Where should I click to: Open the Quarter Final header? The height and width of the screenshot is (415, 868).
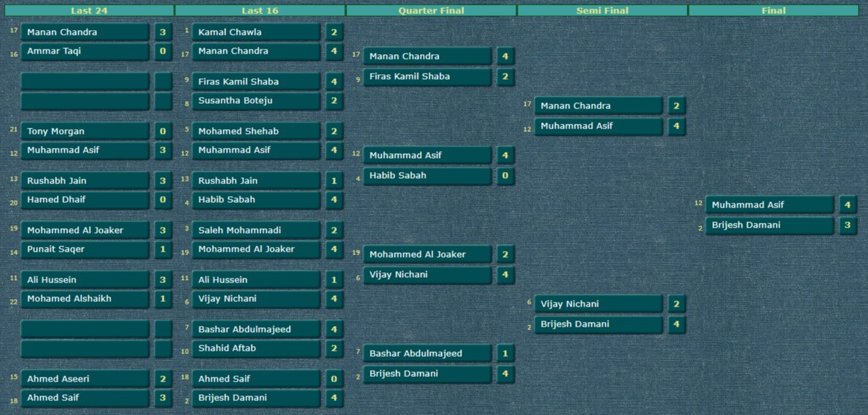[x=431, y=11]
